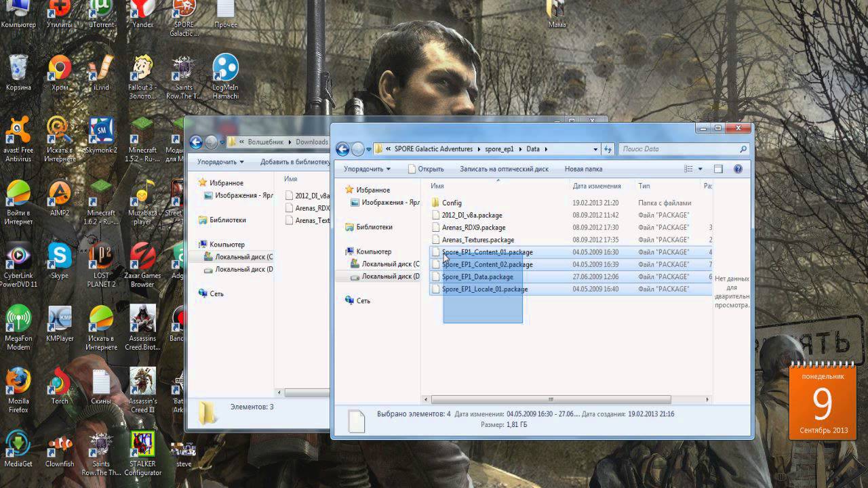Click the Help icon in the Data window toolbar

[x=738, y=169]
